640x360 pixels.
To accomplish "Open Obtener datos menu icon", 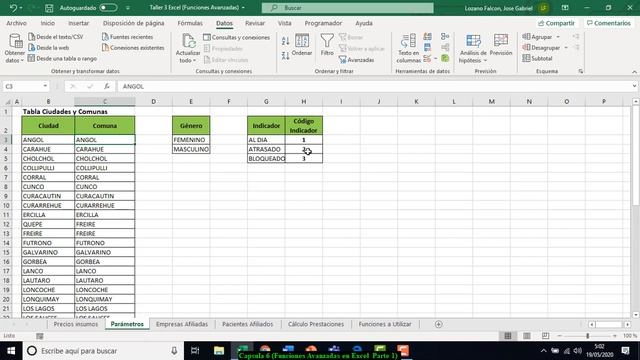I will pos(15,41).
